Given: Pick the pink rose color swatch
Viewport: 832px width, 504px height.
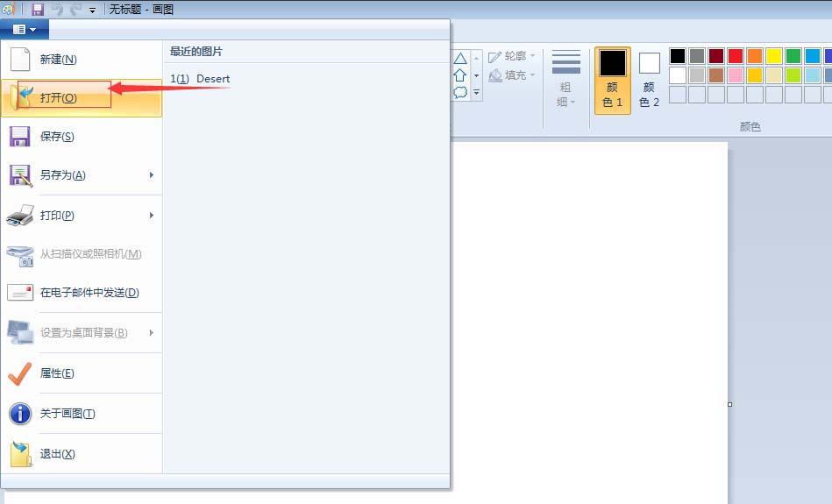Looking at the screenshot, I should click(x=736, y=75).
